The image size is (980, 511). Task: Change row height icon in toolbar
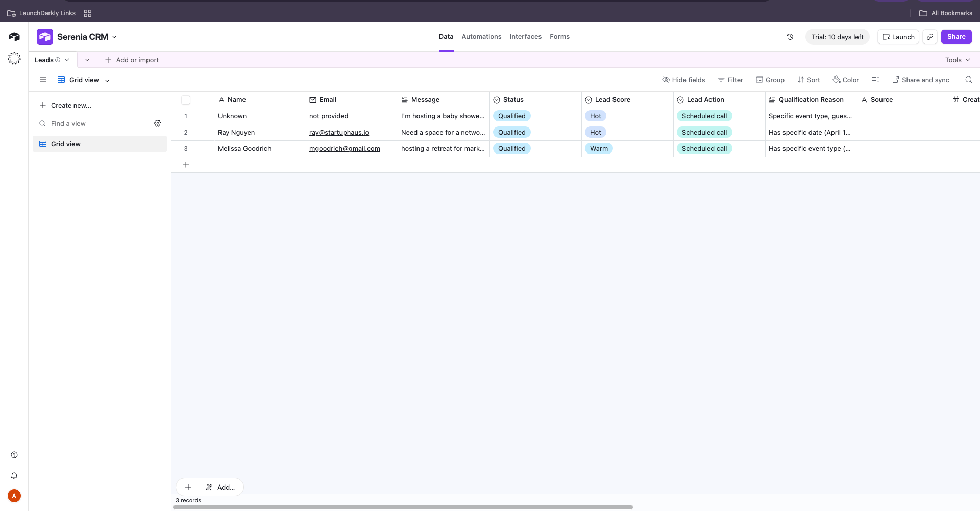click(x=875, y=80)
